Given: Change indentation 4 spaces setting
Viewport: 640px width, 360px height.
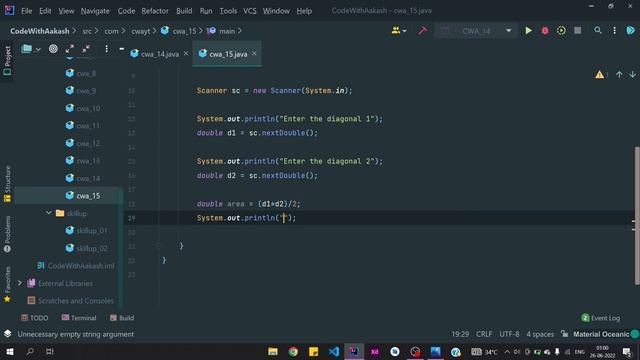Looking at the screenshot, I should (x=540, y=334).
